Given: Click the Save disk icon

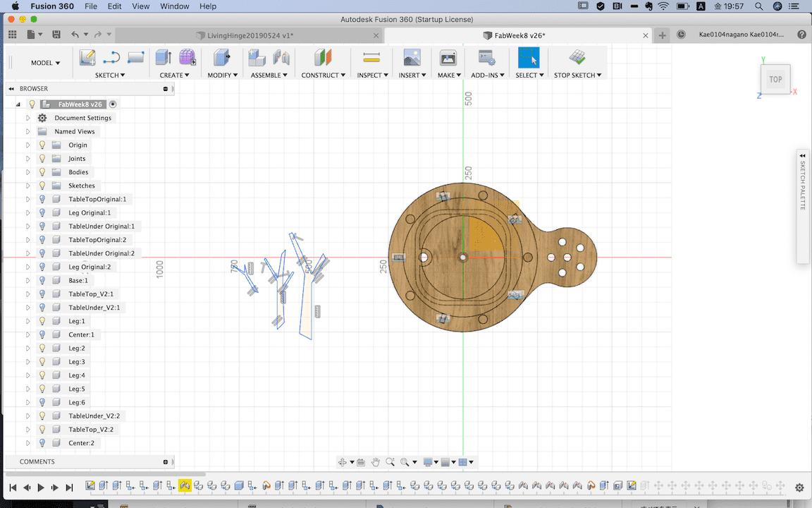Looking at the screenshot, I should point(56,35).
